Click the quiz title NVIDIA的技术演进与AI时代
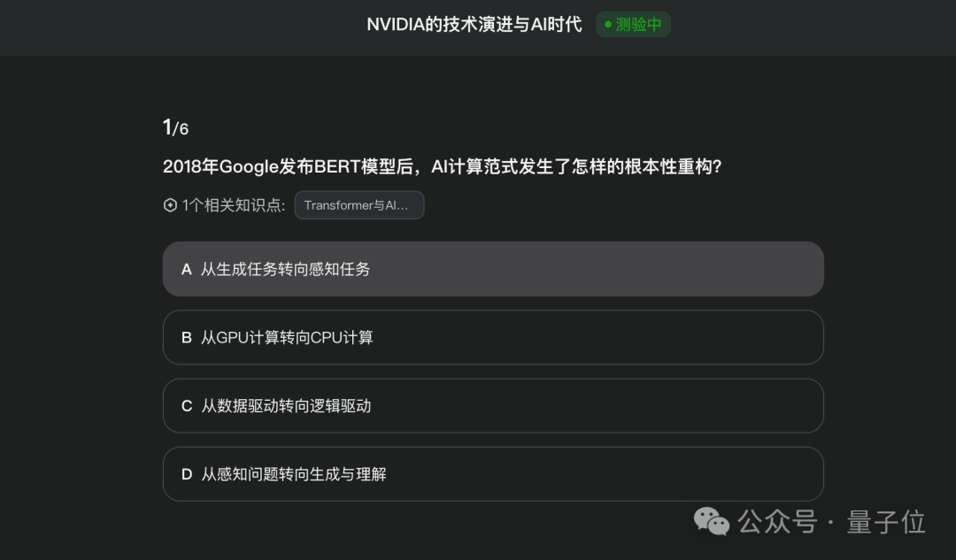The image size is (956, 560). (474, 25)
